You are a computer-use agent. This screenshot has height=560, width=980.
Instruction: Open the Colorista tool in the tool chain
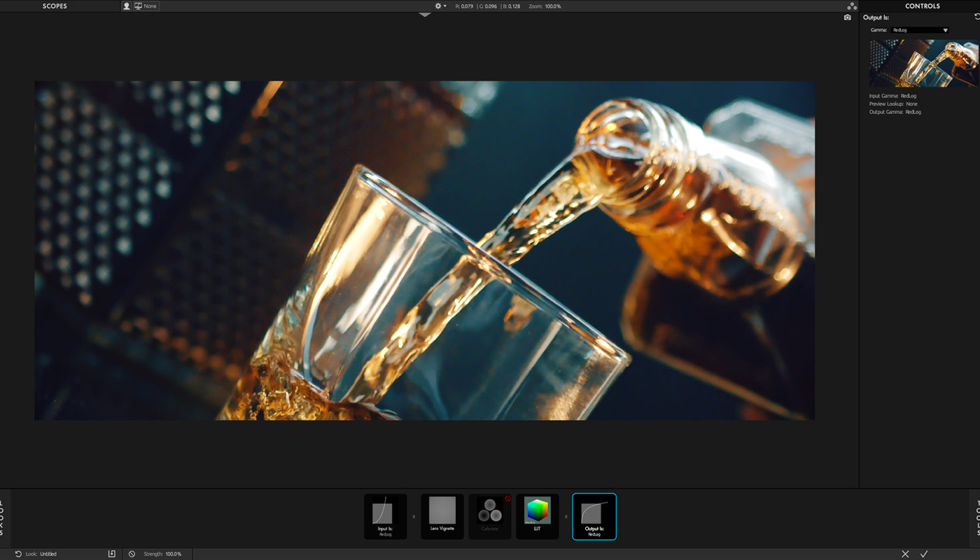tap(490, 516)
